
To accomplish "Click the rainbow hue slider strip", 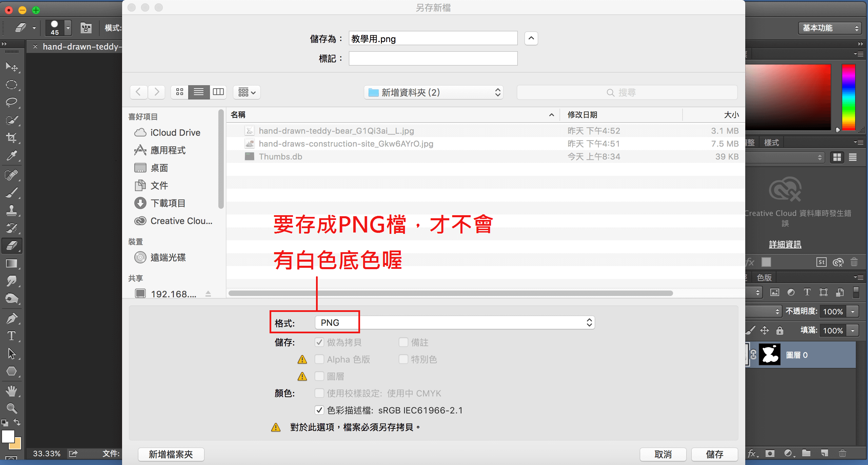I will [x=848, y=97].
